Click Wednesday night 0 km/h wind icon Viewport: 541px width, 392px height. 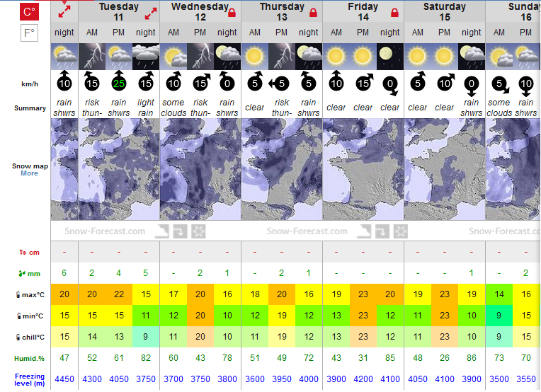point(227,81)
